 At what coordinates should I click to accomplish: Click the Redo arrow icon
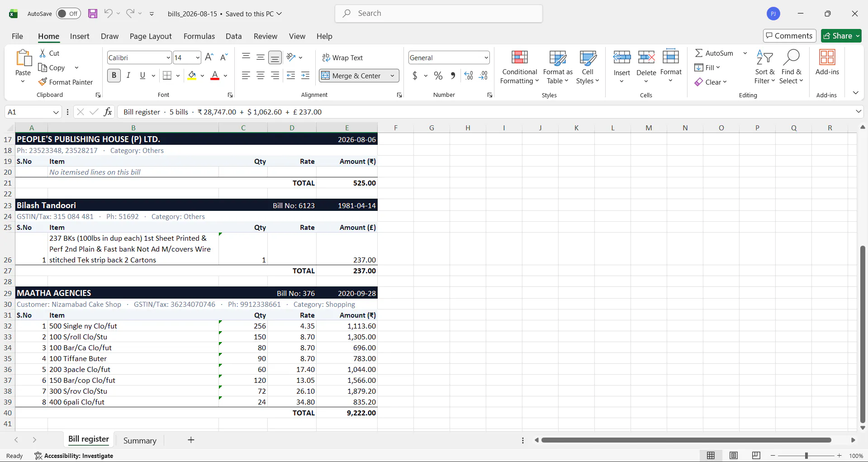(130, 13)
